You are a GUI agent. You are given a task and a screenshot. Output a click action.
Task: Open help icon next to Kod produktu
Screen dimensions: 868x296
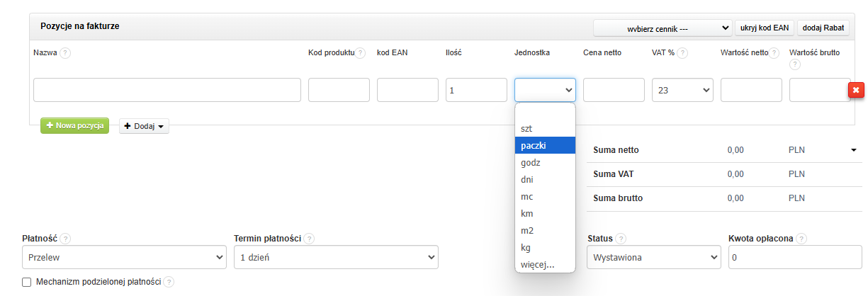(x=360, y=52)
